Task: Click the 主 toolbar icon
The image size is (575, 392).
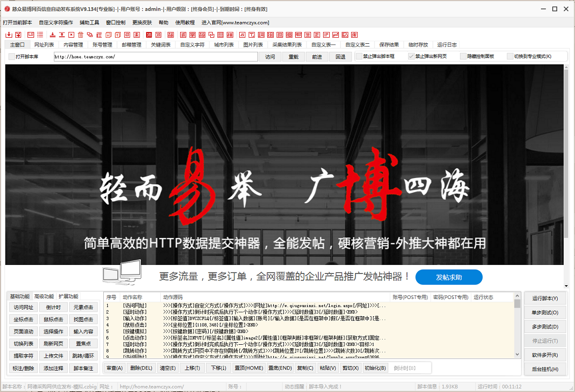Action: click(307, 35)
